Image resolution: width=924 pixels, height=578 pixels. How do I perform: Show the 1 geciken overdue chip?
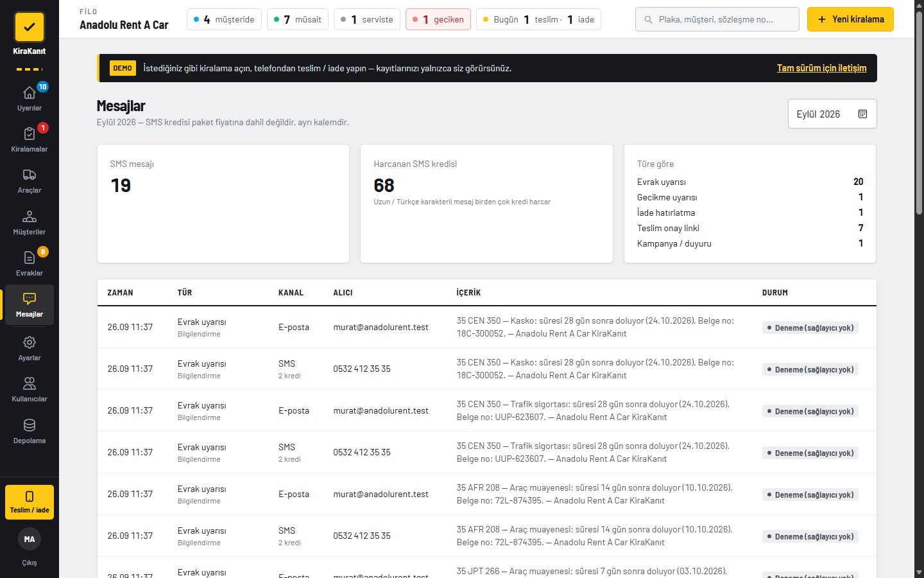pyautogui.click(x=438, y=19)
